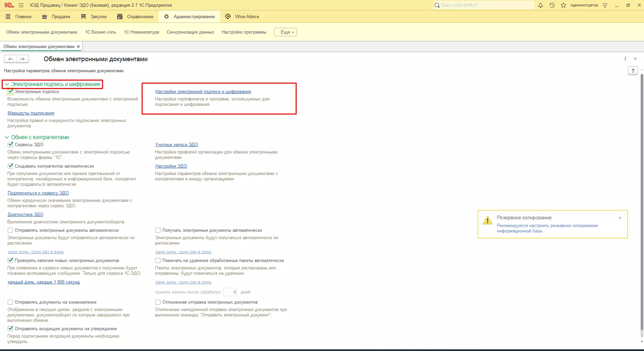Open Обмен электронными документами in command bar
Screen dimensions: 644x351
[42, 32]
